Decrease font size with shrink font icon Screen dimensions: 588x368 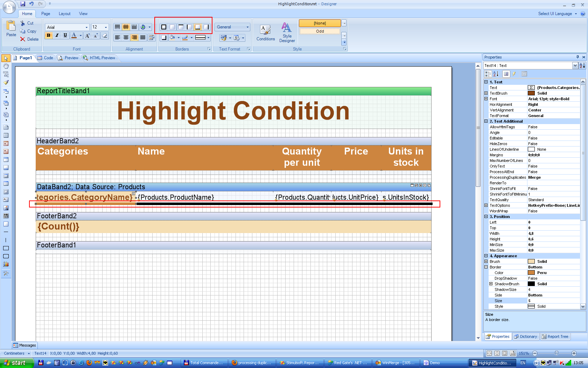[96, 35]
